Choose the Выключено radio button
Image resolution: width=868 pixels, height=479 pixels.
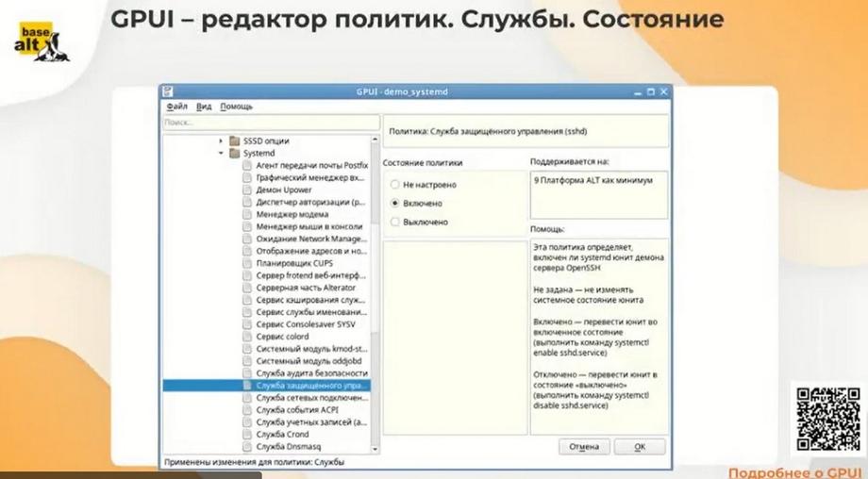[x=394, y=222]
